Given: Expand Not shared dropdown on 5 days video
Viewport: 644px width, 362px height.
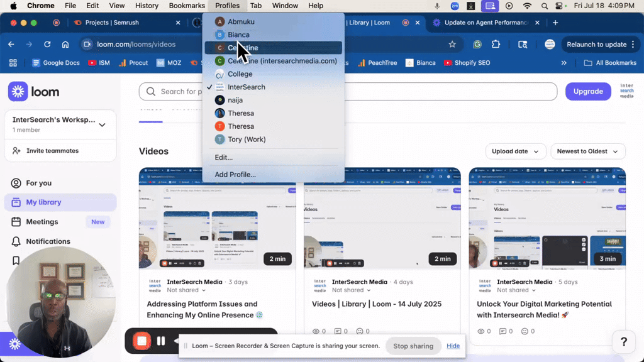Looking at the screenshot, I should (516, 290).
